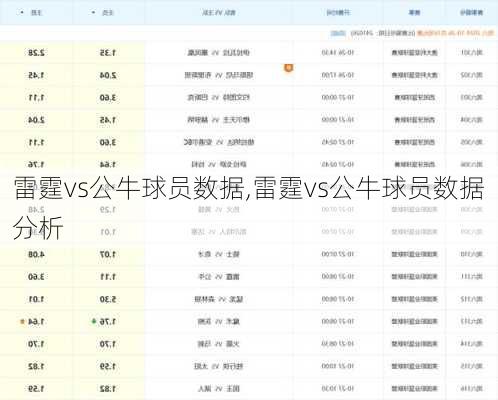Image resolution: width=498 pixels, height=400 pixels.
Task: Click the orange badge icon in row 周六302
Action: pos(288,68)
